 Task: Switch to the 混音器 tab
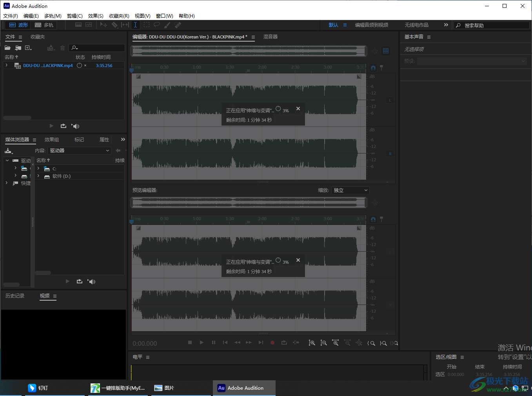pyautogui.click(x=271, y=37)
